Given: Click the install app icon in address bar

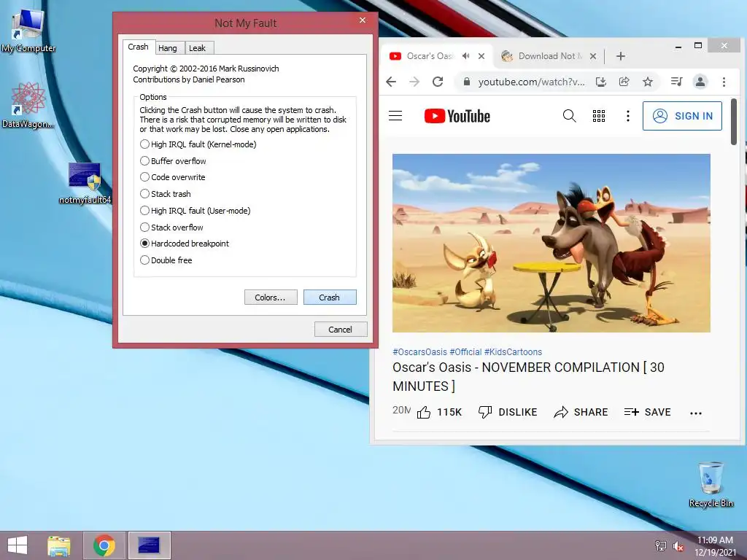Looking at the screenshot, I should pos(601,82).
